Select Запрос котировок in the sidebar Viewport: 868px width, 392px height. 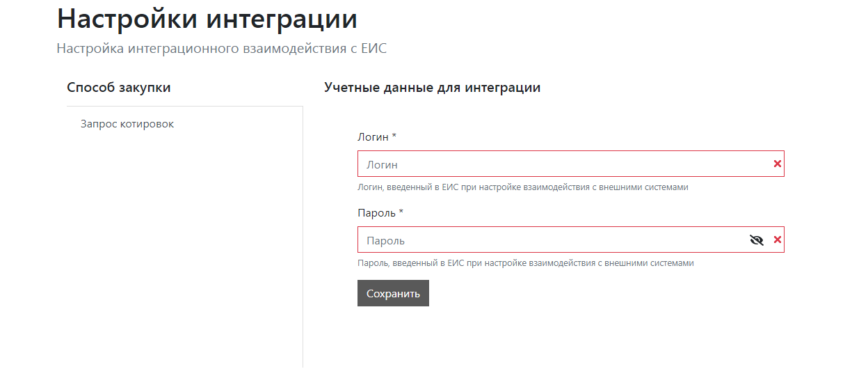(x=127, y=124)
